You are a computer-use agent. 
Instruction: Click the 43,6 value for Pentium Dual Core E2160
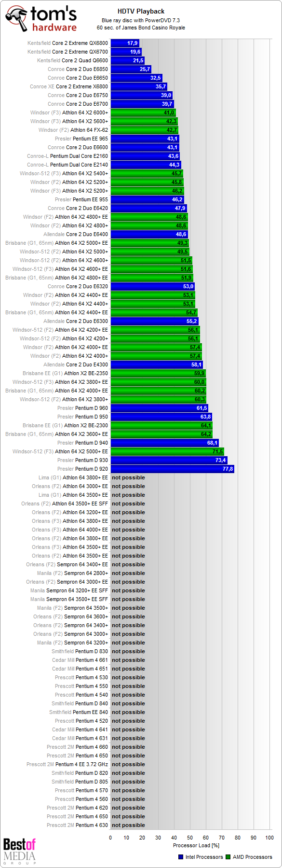[173, 156]
